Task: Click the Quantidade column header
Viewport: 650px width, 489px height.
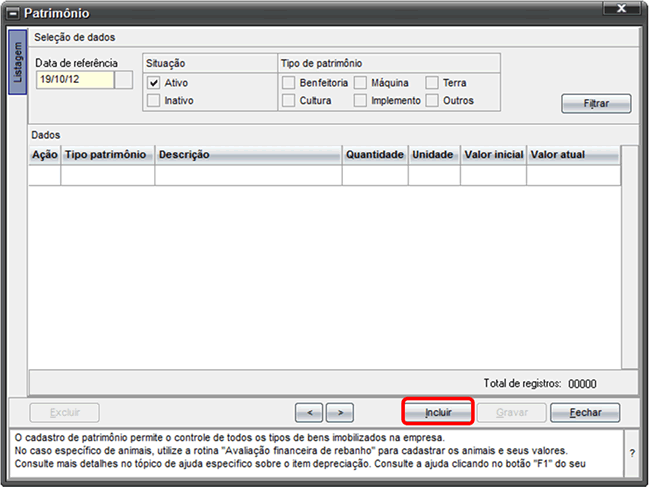Action: 375,155
